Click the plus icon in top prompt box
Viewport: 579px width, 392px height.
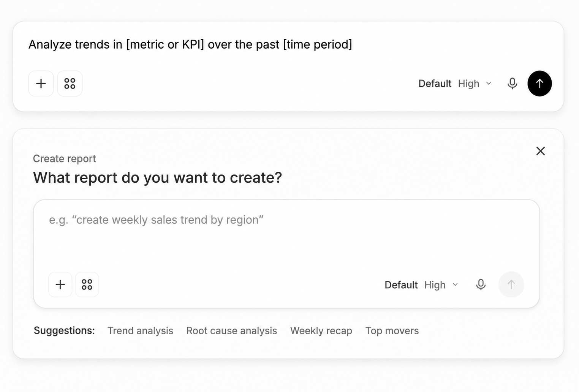[41, 84]
